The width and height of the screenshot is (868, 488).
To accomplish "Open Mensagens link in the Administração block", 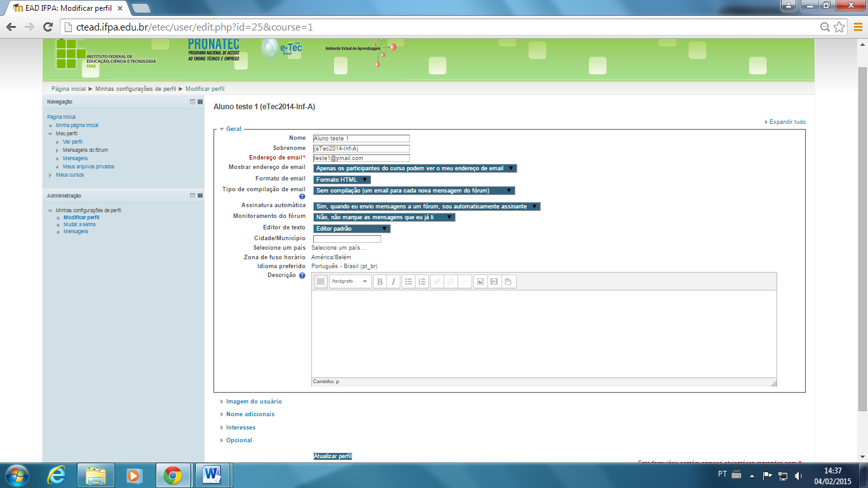I will [76, 231].
